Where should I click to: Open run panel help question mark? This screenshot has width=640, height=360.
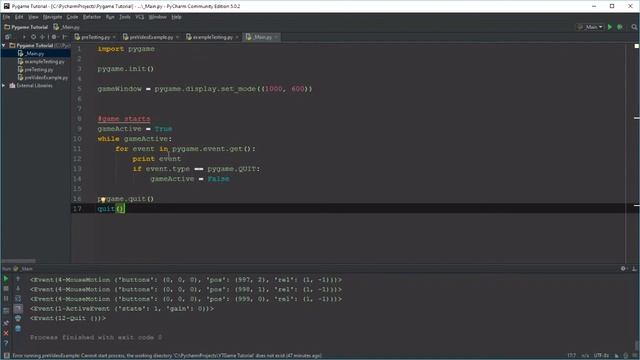pos(6,343)
